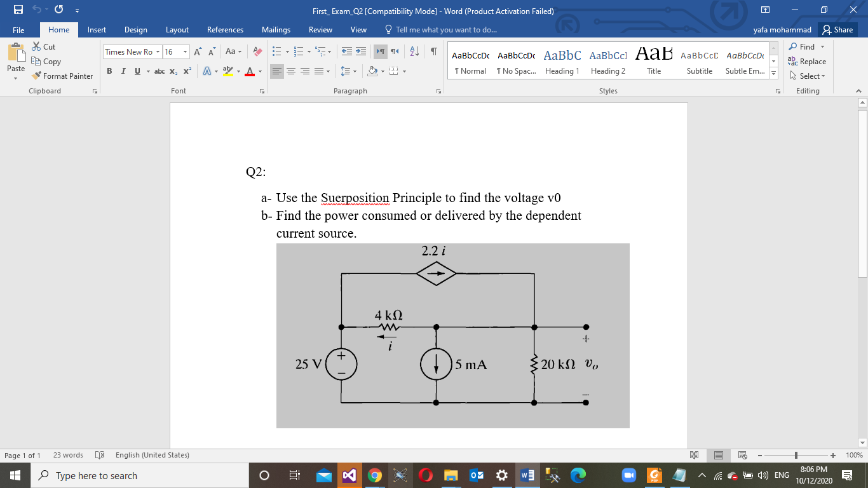The image size is (868, 488).
Task: Click the Copy icon in Clipboard group
Action: (46, 62)
